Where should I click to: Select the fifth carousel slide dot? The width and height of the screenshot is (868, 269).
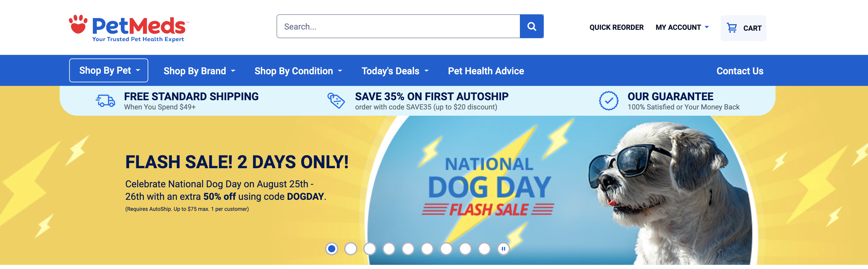click(408, 249)
